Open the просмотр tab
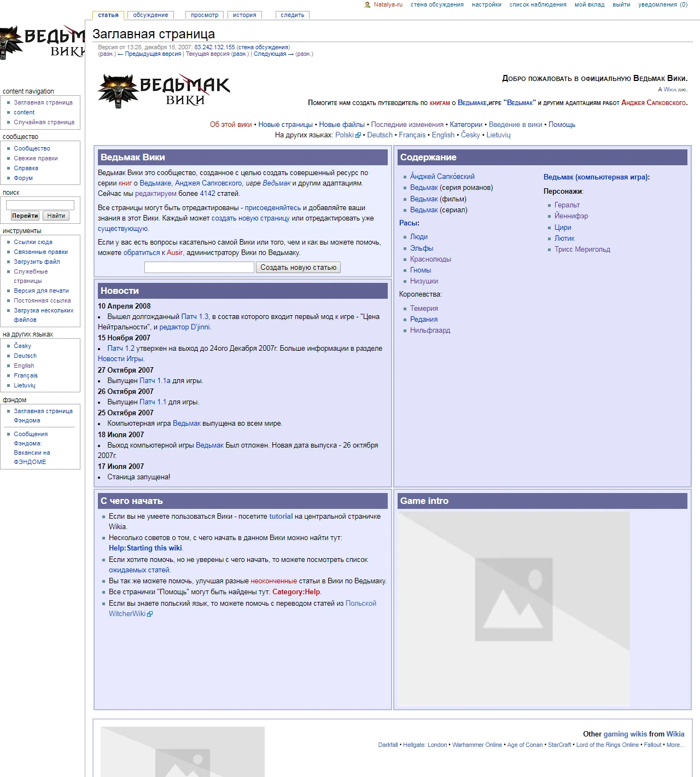This screenshot has height=777, width=700. 205,15
